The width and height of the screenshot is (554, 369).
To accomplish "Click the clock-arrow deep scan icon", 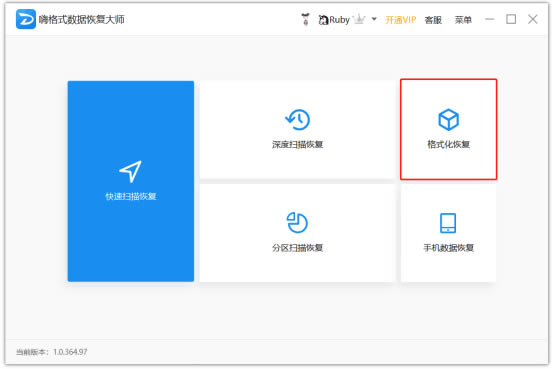I will click(x=297, y=119).
